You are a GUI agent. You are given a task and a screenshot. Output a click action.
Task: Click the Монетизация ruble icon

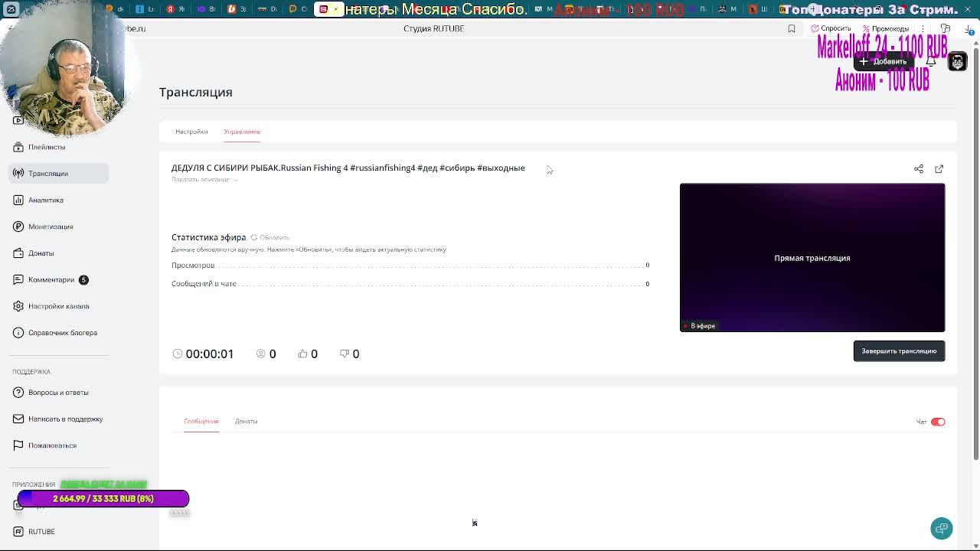(x=18, y=227)
